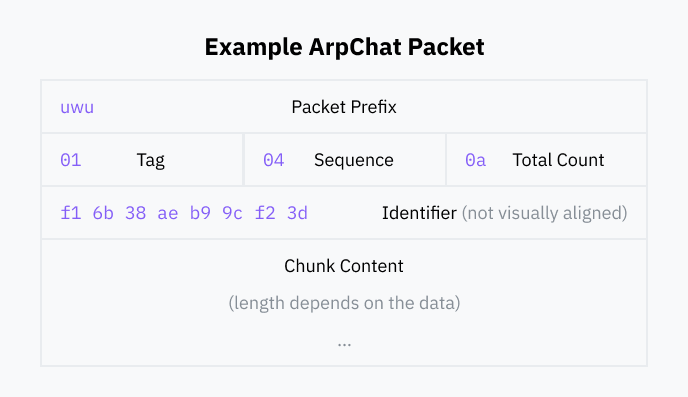Click '(length depends on the data)' note
Viewport: 688px width, 397px height.
tap(344, 303)
